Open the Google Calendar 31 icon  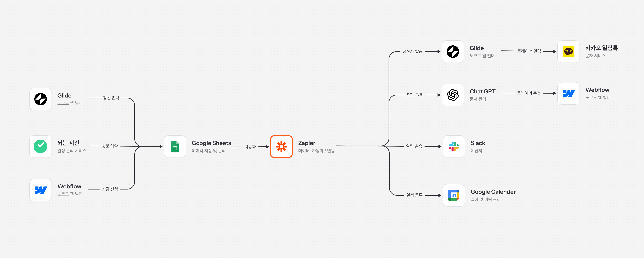[454, 195]
